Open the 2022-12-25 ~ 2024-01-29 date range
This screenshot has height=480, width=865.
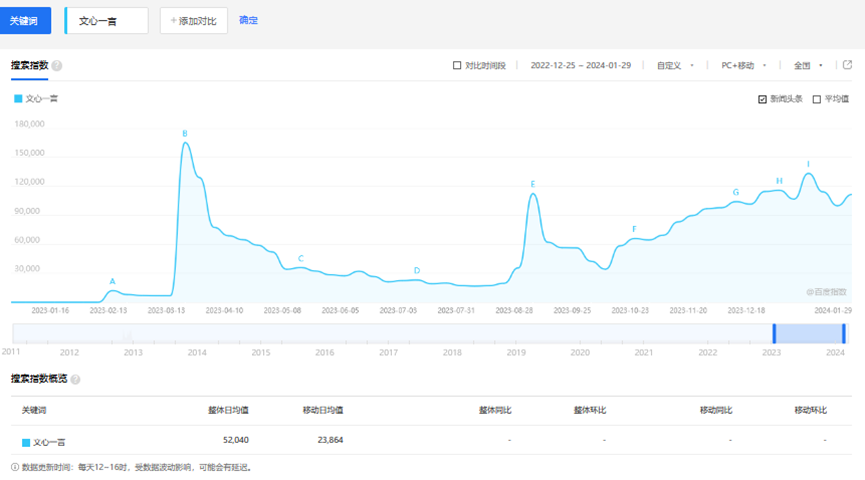tap(581, 66)
